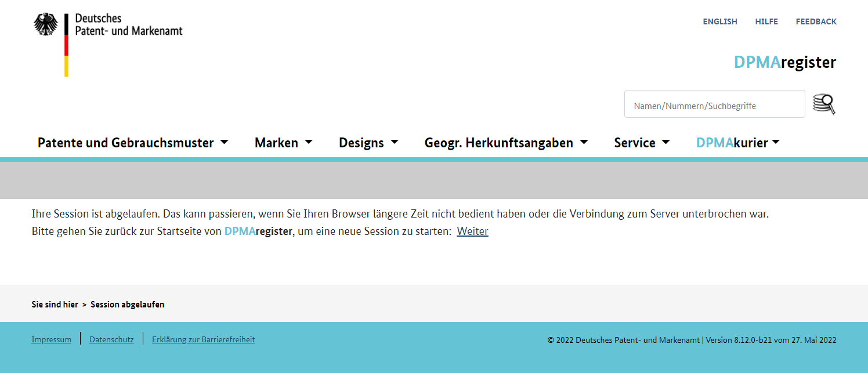The width and height of the screenshot is (868, 373).
Task: Expand the Patente und Gebrauchsmuster menu
Action: pyautogui.click(x=133, y=143)
